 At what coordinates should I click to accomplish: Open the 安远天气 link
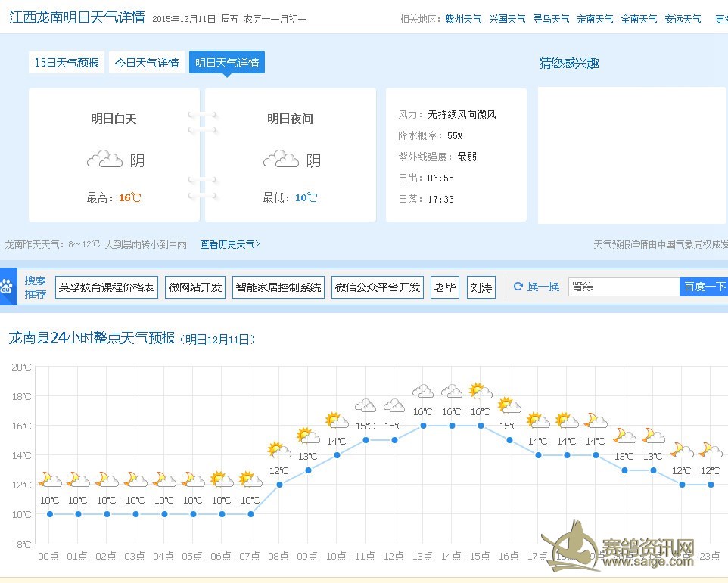click(x=683, y=19)
